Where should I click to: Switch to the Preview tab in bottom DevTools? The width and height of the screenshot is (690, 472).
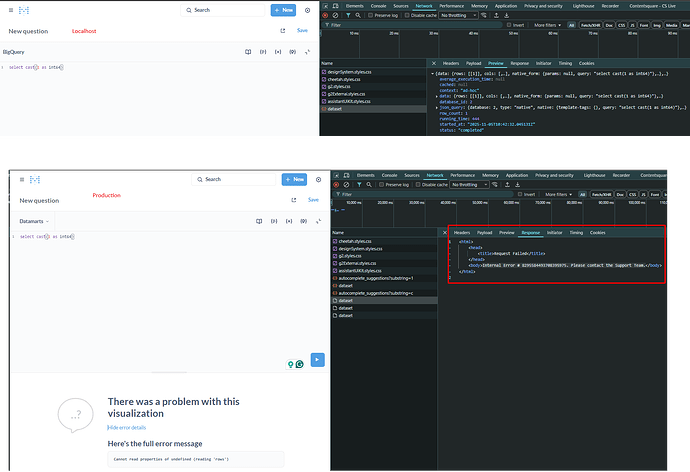coord(507,232)
